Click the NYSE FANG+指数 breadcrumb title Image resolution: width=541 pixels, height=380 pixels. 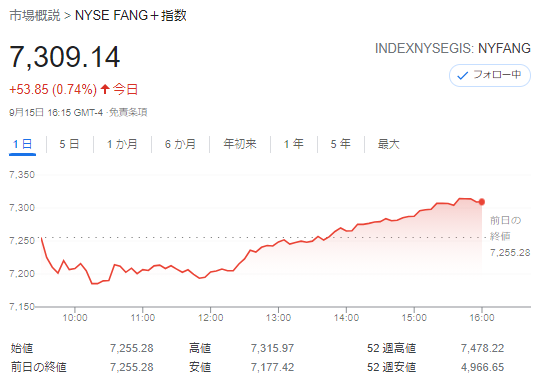point(131,16)
